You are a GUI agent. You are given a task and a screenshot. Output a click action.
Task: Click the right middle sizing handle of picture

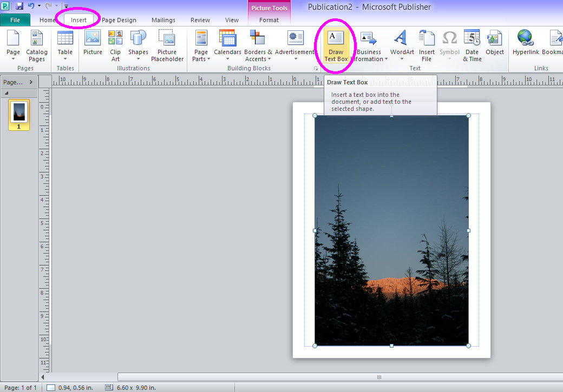pyautogui.click(x=469, y=231)
